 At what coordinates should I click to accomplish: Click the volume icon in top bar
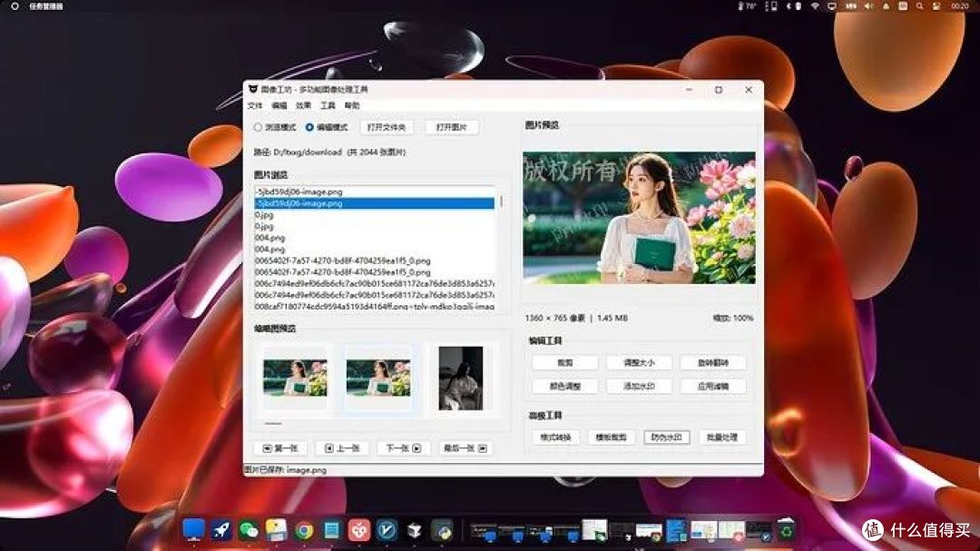(868, 6)
